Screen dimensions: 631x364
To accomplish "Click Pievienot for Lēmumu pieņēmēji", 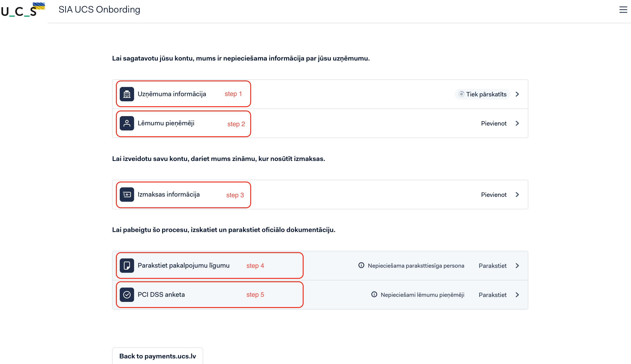I will (494, 123).
